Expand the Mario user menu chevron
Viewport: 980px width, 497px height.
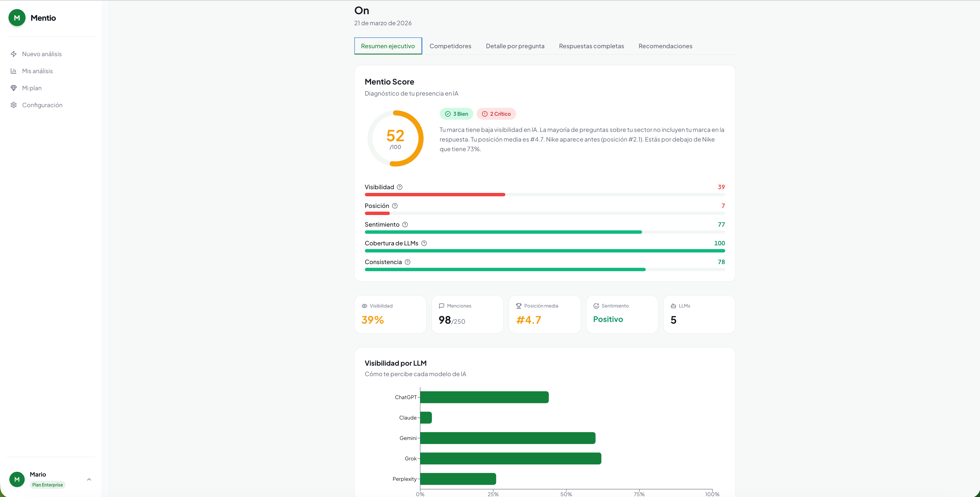(x=89, y=479)
